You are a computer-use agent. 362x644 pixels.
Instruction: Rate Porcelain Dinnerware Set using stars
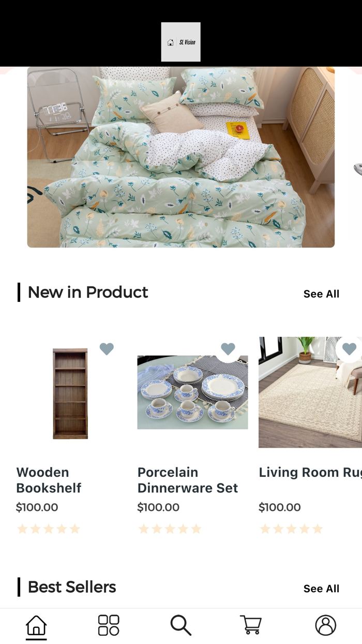click(x=170, y=529)
